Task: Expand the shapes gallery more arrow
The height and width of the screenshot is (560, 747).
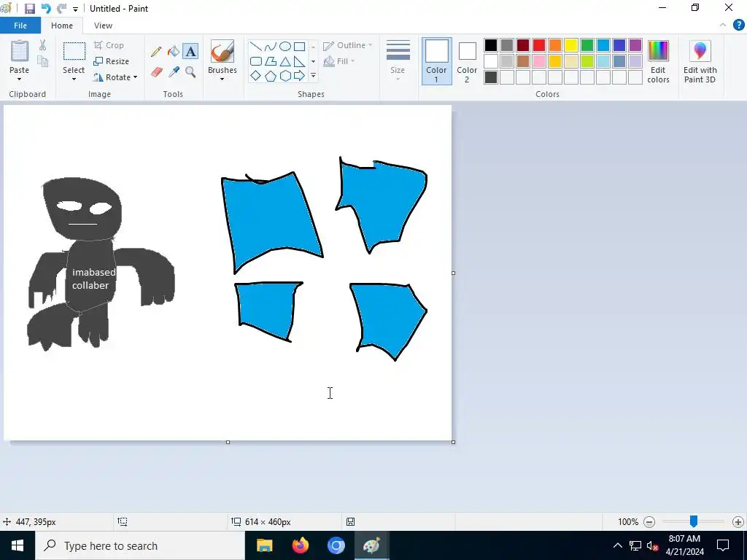Action: pos(314,76)
